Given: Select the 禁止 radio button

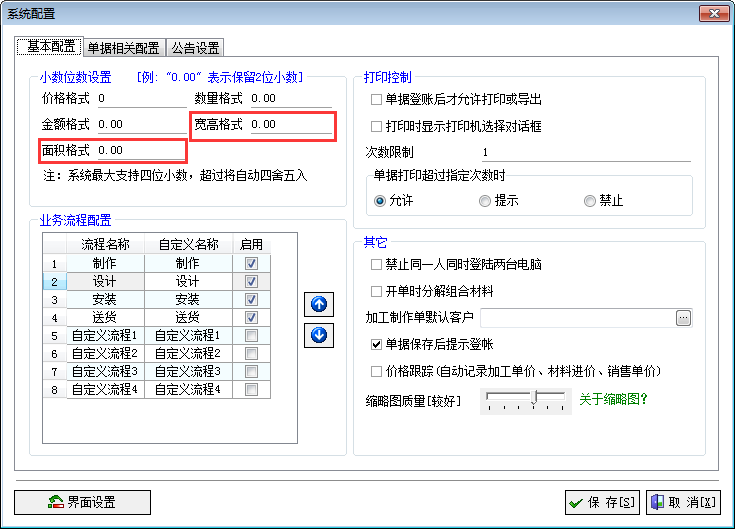Looking at the screenshot, I should pyautogui.click(x=590, y=201).
